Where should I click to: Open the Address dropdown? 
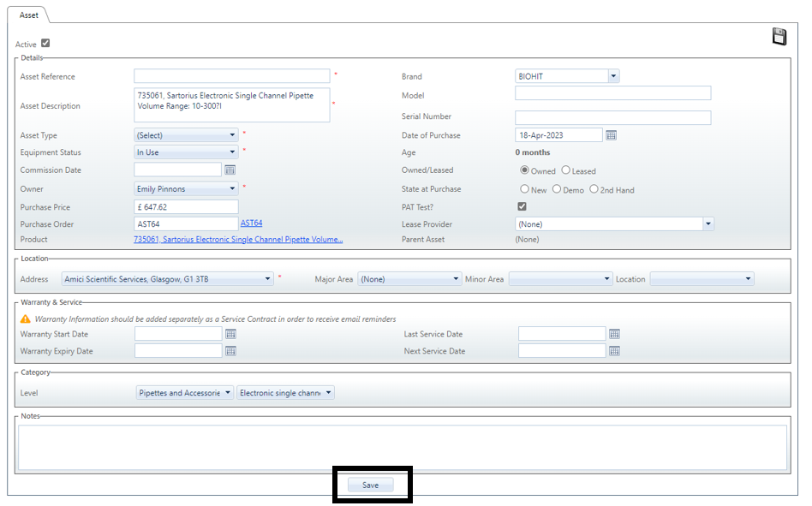click(x=167, y=279)
